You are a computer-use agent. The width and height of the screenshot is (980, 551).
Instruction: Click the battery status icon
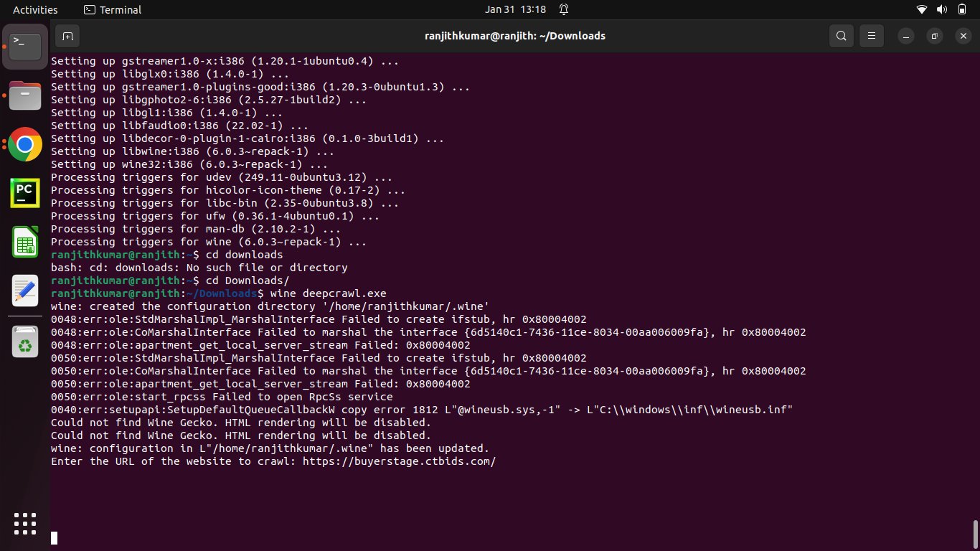click(962, 9)
